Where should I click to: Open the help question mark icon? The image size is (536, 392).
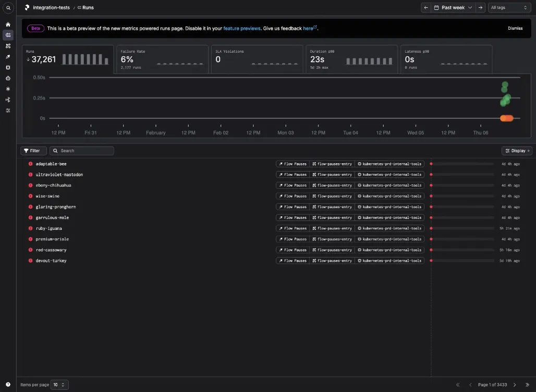coord(8,385)
